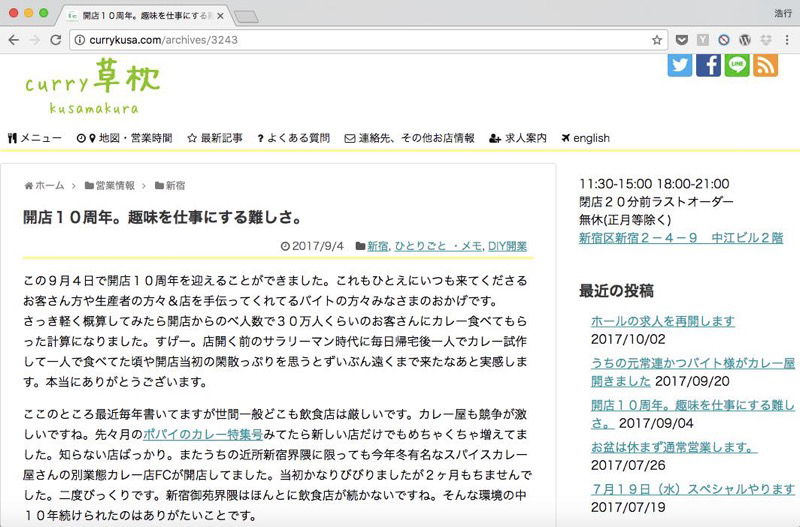800x527 pixels.
Task: Click hours text 11:30-15:00 18:00-21:00
Action: tap(654, 184)
